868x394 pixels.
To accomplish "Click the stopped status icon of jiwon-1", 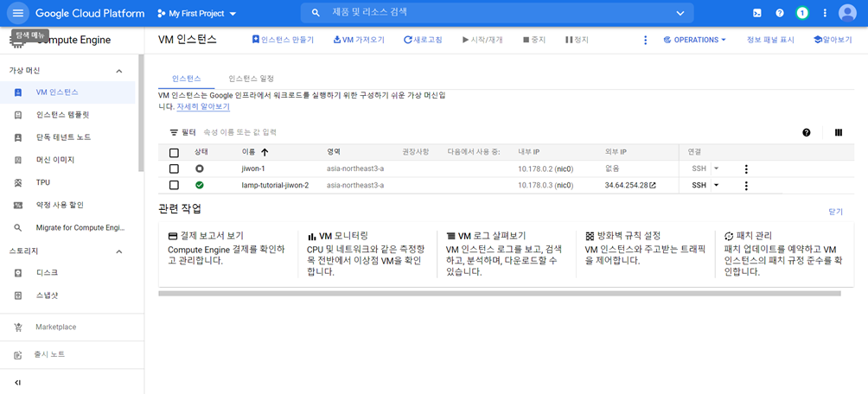I will (200, 168).
